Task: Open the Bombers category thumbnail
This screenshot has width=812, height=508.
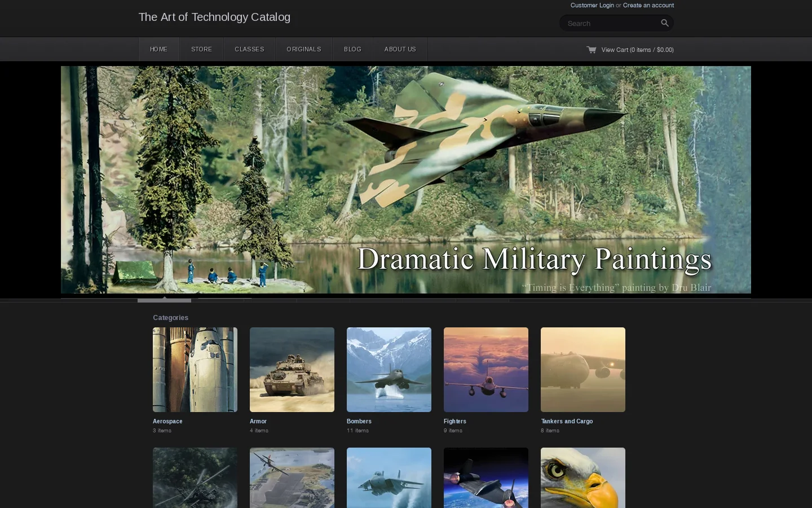Action: [x=389, y=370]
